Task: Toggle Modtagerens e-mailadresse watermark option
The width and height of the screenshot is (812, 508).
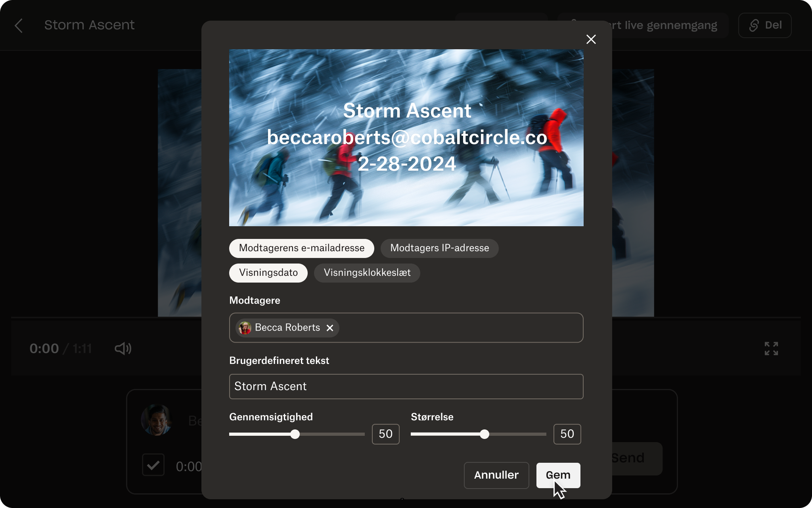Action: pyautogui.click(x=302, y=248)
